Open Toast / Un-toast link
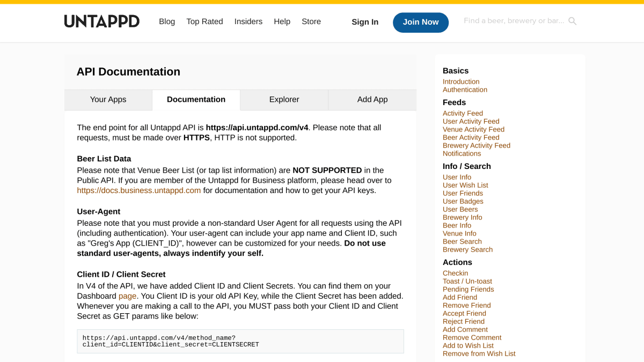 467,282
